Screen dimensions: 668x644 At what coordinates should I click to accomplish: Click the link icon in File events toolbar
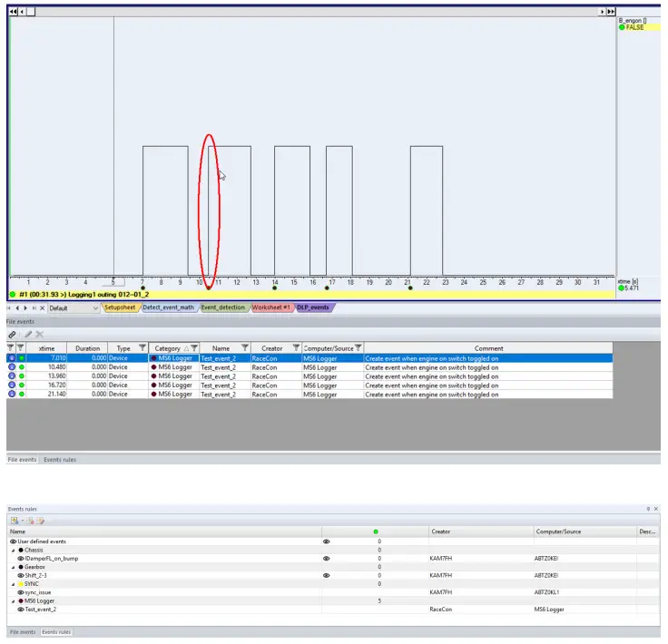click(12, 335)
